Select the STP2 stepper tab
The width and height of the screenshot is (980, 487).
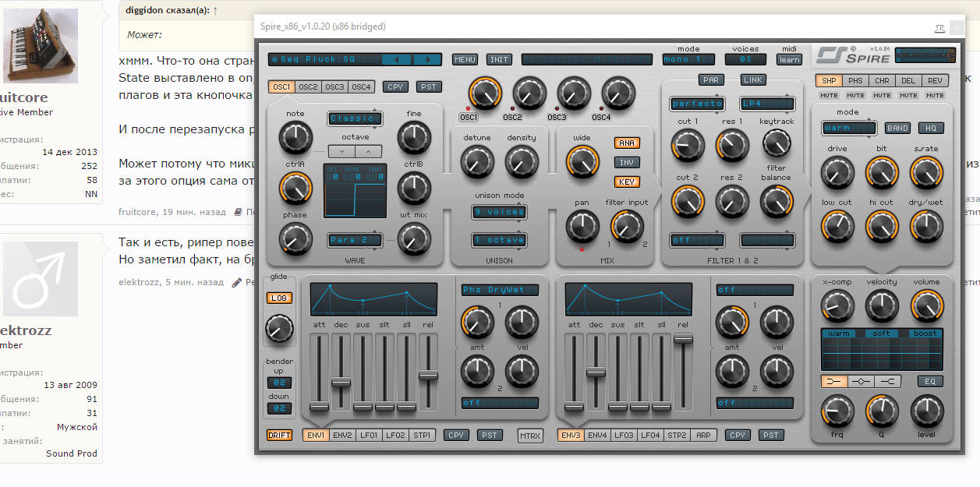(677, 435)
